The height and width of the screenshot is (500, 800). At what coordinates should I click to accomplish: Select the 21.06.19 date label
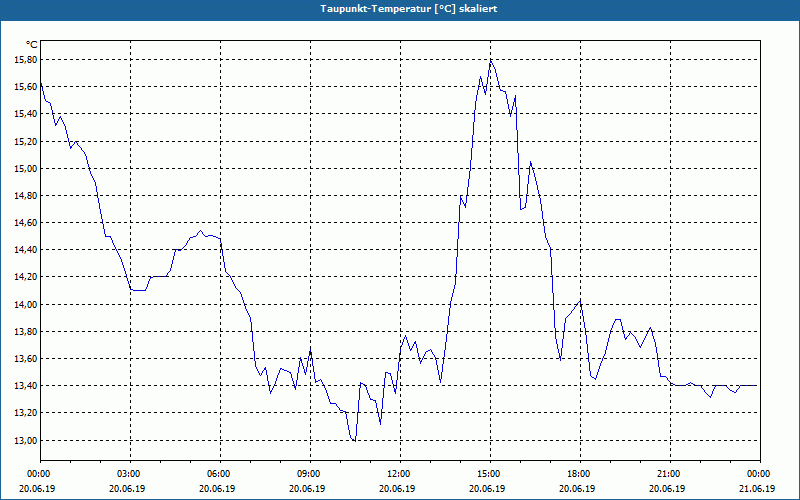(757, 488)
